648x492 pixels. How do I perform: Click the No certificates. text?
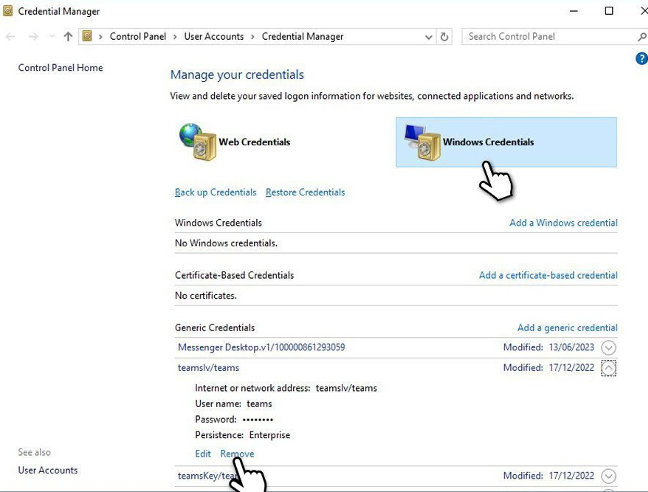click(205, 296)
